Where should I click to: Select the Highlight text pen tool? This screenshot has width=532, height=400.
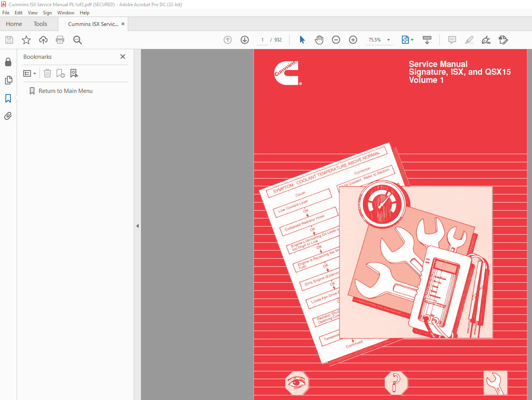coord(469,40)
